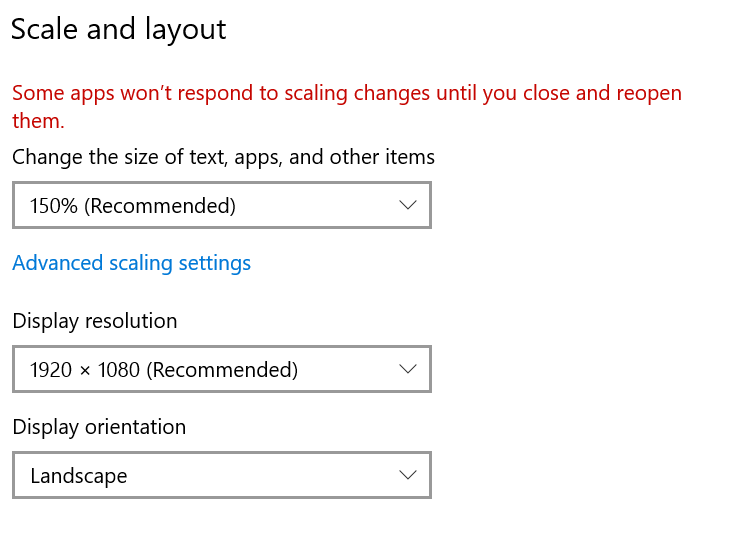
Task: Open the Display resolution combo box
Action: 221,369
